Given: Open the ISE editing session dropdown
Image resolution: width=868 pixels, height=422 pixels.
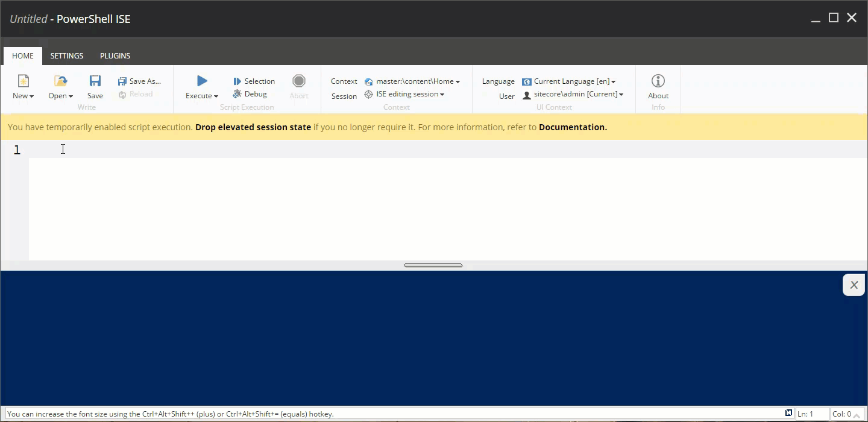Looking at the screenshot, I should 404,94.
